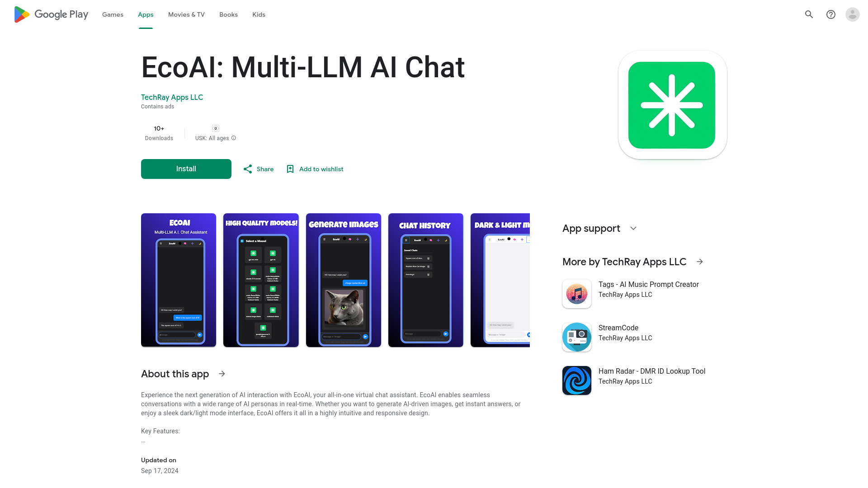Click the USK All ages info icon
Viewport: 868px width, 488px height.
(x=233, y=138)
